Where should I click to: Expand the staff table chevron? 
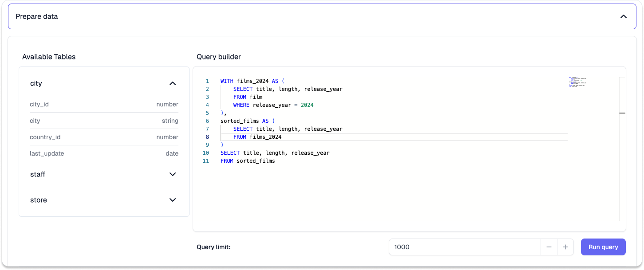[x=173, y=174]
